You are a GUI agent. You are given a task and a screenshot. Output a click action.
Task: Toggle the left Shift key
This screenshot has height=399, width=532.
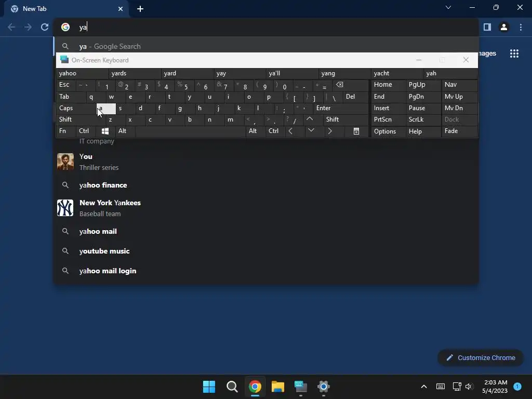click(x=81, y=119)
